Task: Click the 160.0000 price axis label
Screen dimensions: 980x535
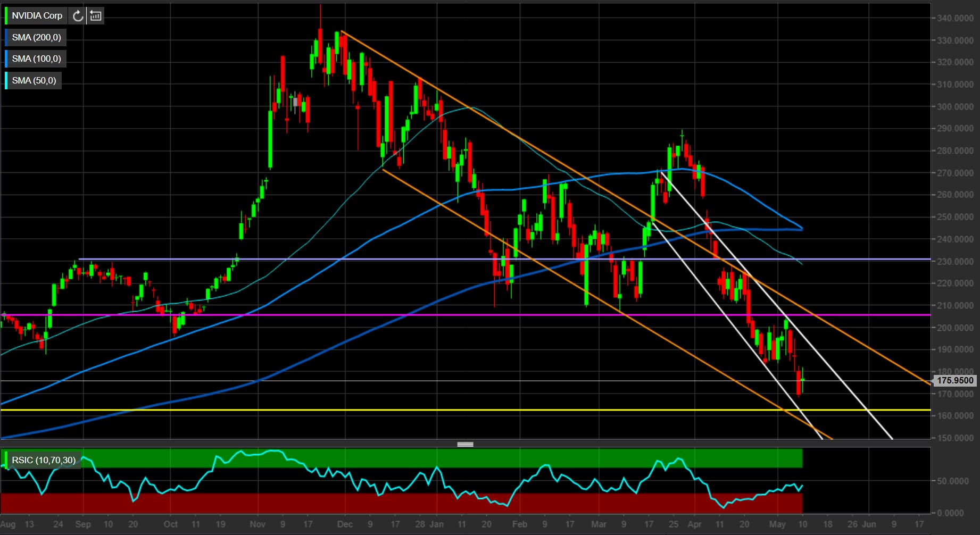Action: [956, 415]
